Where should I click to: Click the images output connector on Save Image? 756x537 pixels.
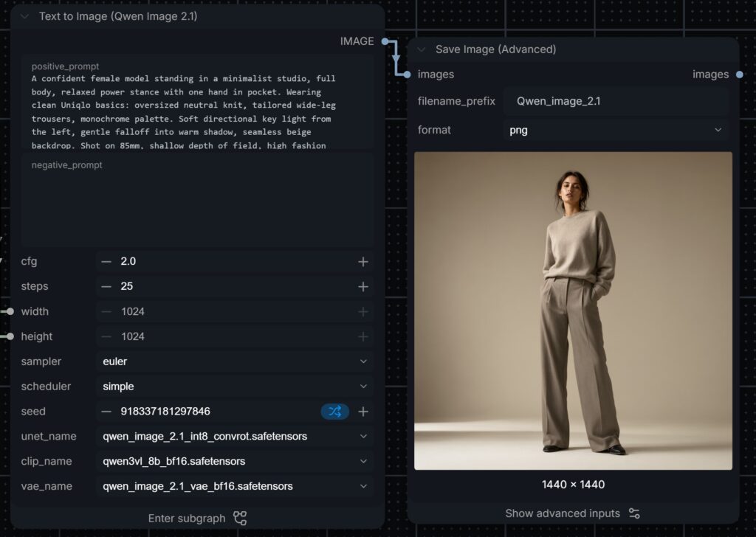(740, 75)
